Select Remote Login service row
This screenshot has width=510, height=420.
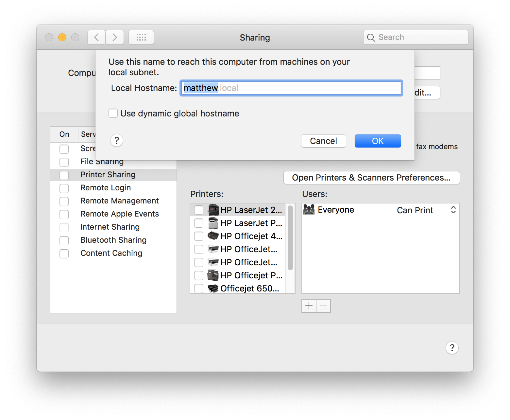pyautogui.click(x=113, y=188)
